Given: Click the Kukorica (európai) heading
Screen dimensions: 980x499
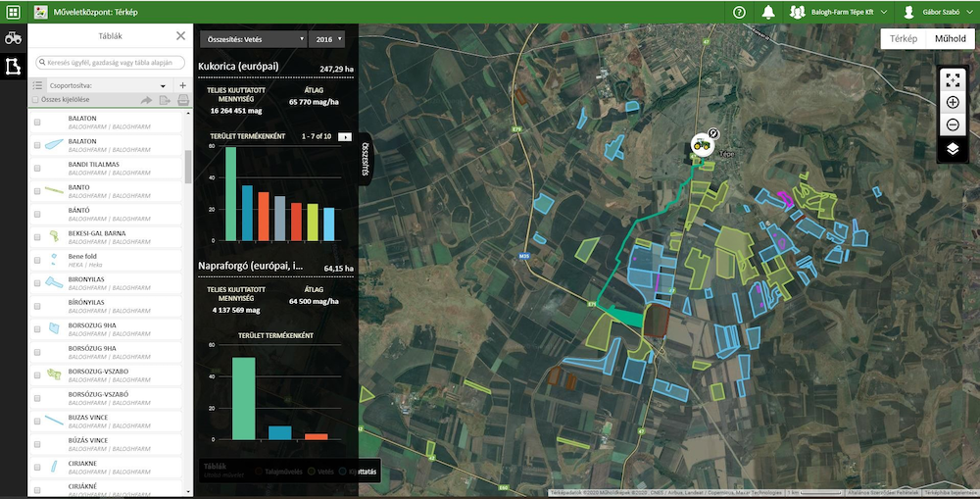Looking at the screenshot, I should pos(239,67).
